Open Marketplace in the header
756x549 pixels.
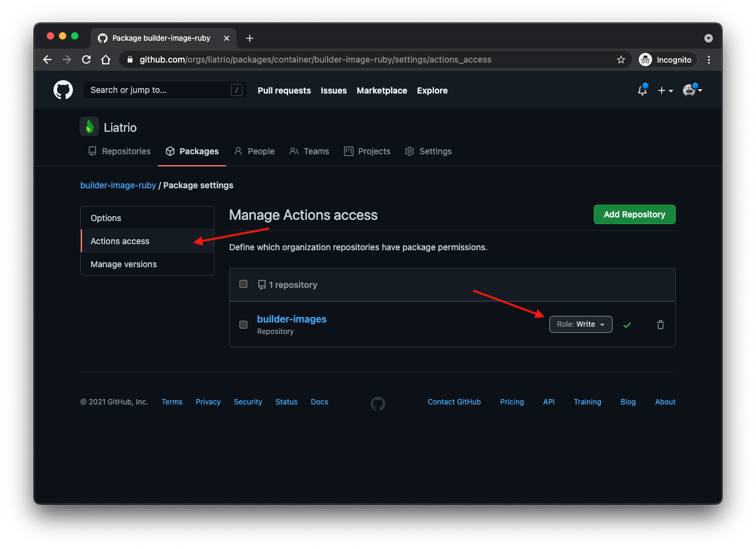click(382, 90)
